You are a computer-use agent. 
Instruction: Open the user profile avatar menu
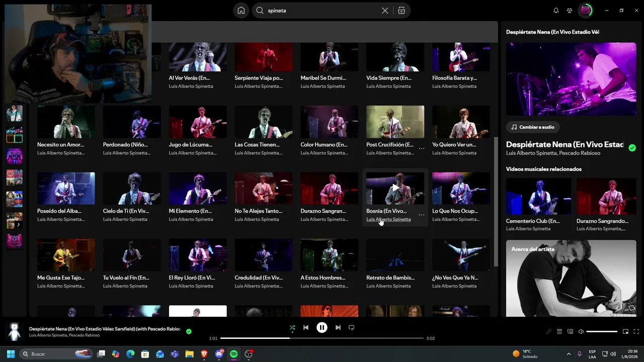point(585,11)
